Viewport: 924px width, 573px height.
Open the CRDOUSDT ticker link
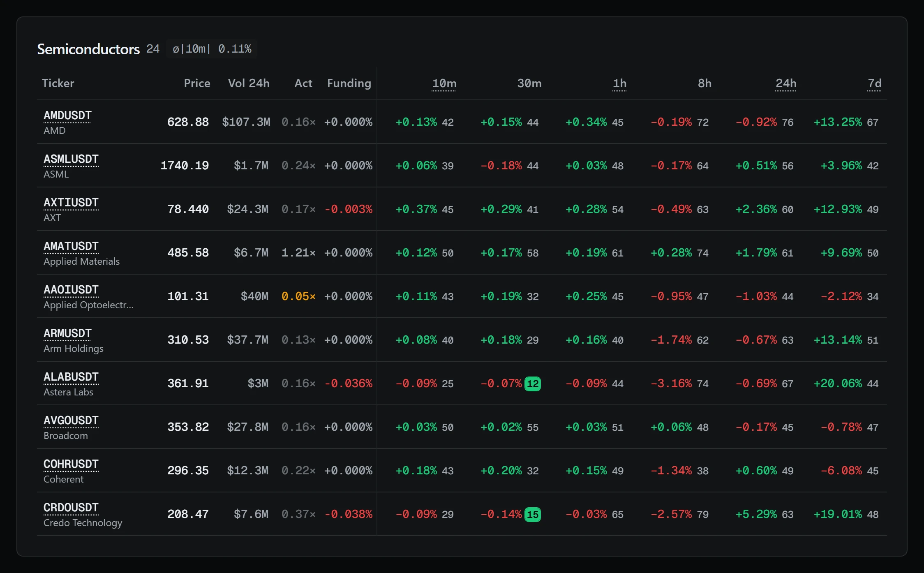click(x=71, y=508)
